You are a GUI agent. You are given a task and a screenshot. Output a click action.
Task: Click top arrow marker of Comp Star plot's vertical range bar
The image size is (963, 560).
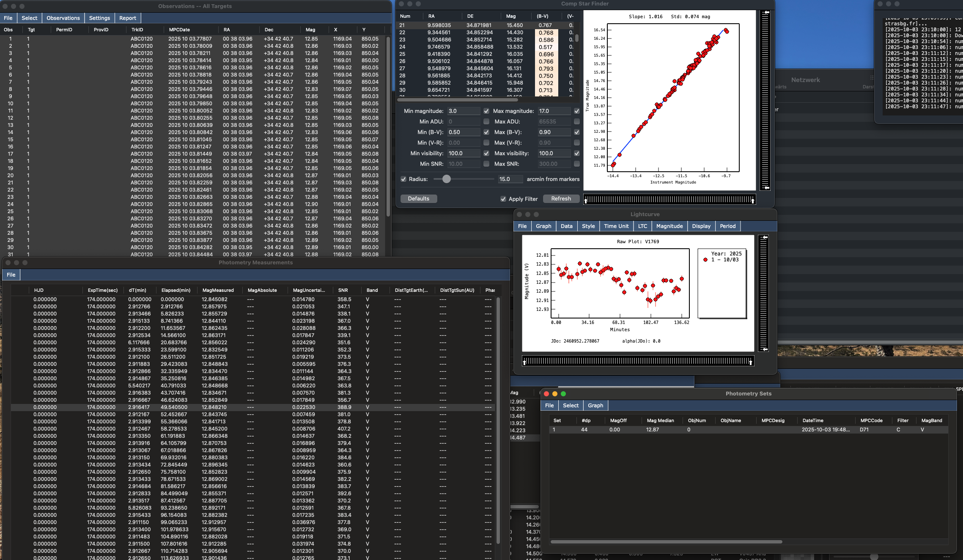coord(766,13)
